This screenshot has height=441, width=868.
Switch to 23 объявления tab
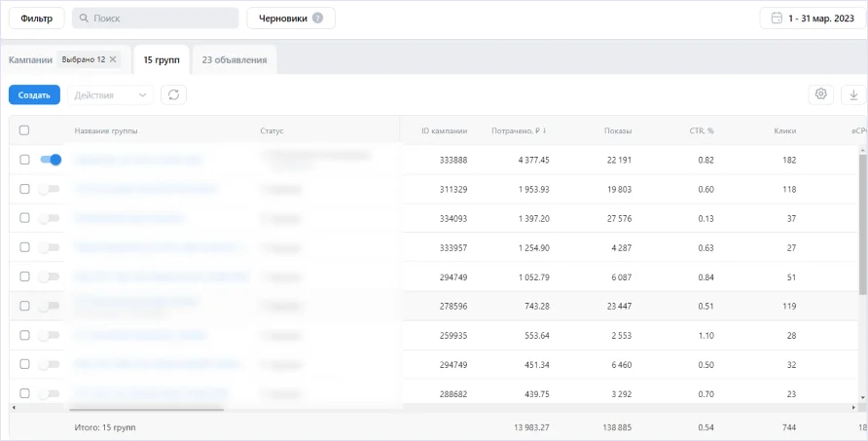(x=235, y=59)
